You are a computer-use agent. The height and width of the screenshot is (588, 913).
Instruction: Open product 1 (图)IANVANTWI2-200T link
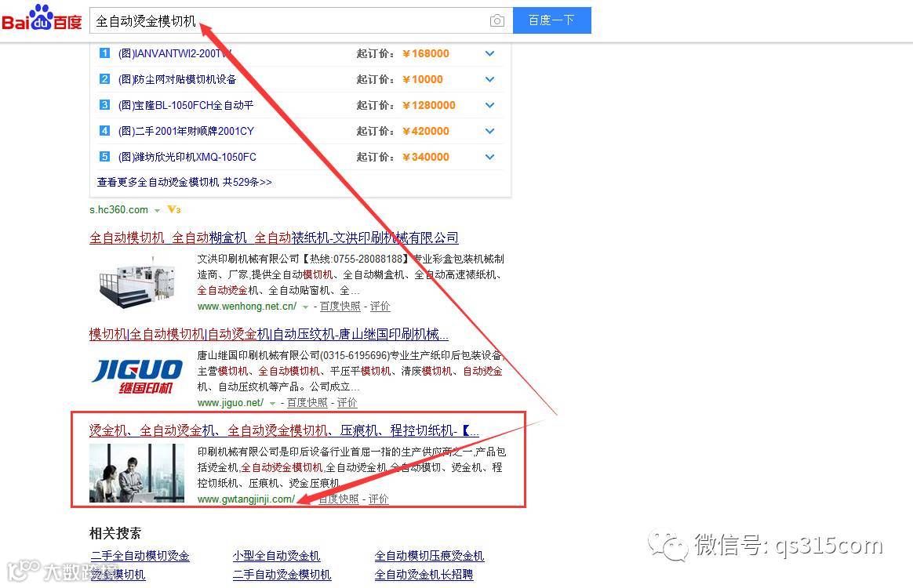point(175,53)
